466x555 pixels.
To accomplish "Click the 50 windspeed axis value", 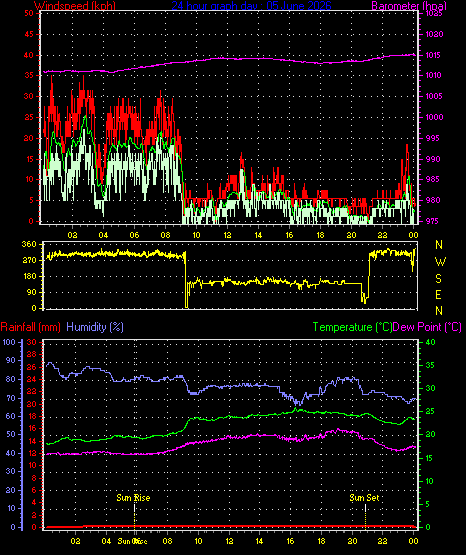I will [29, 13].
